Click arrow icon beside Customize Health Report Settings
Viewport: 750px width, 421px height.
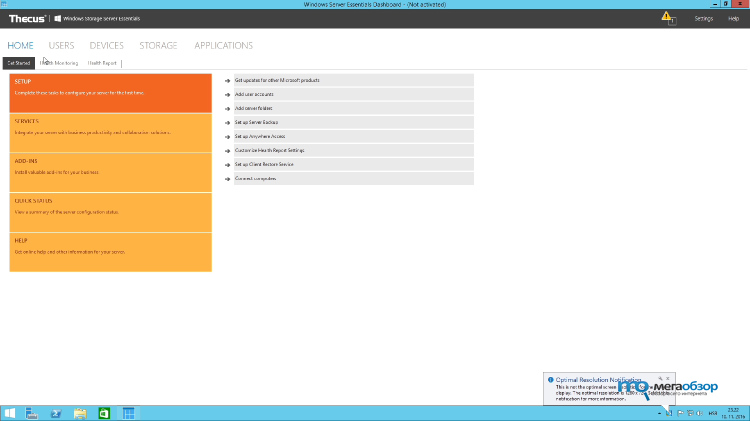(x=228, y=151)
